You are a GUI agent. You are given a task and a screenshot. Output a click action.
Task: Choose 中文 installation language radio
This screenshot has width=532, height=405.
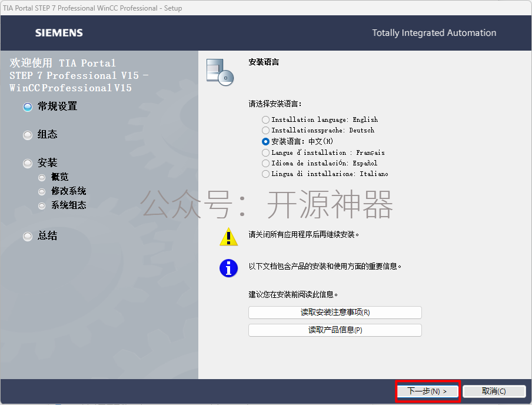point(265,141)
